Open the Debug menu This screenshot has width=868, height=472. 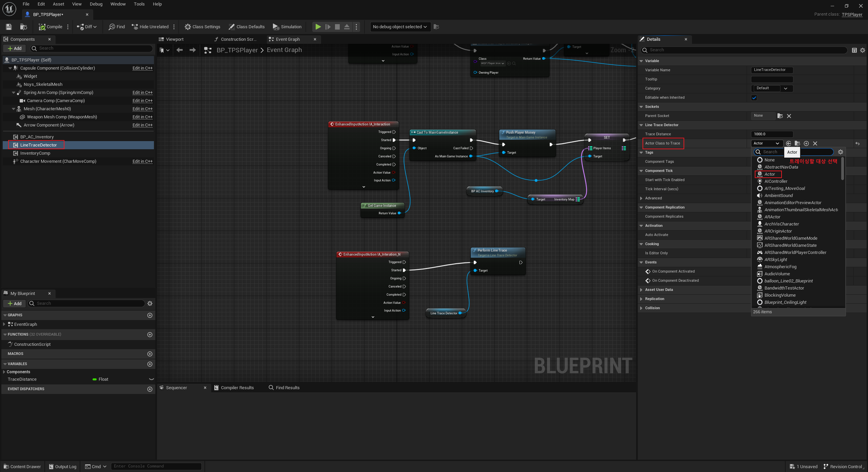[x=96, y=4]
